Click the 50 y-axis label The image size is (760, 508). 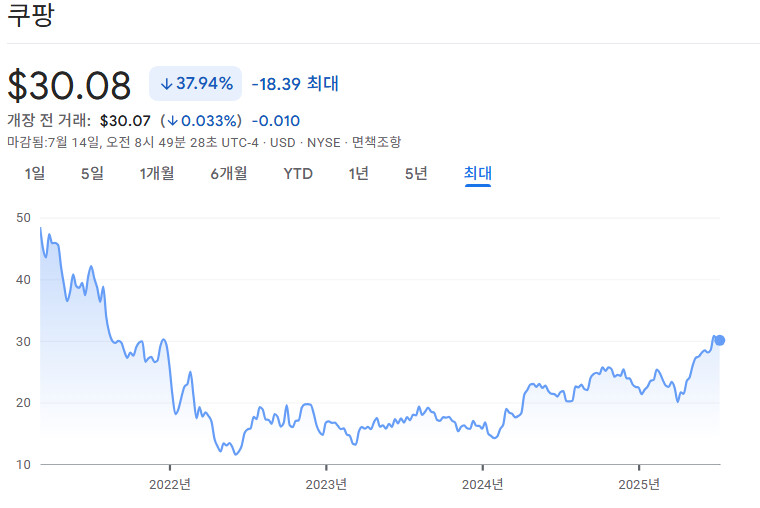pos(23,218)
